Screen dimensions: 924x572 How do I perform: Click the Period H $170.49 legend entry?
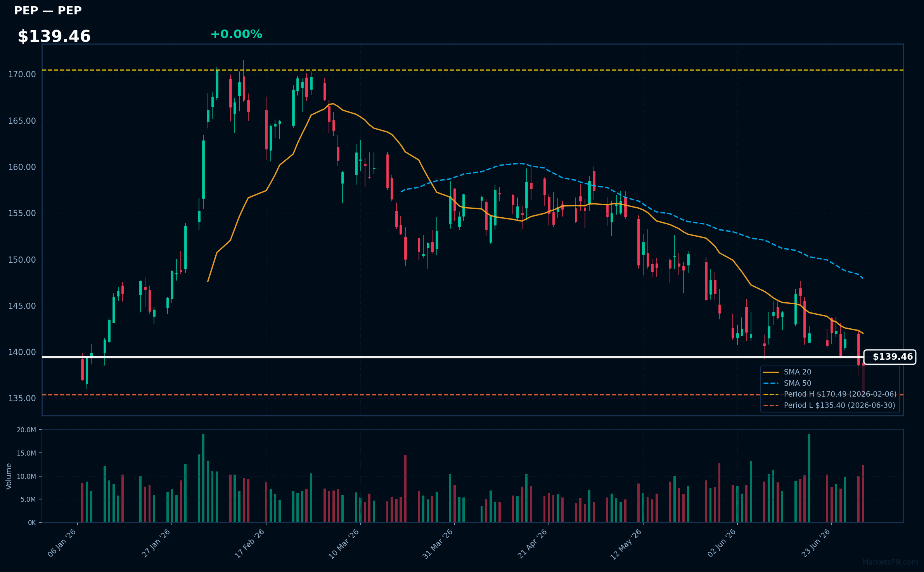tap(840, 394)
